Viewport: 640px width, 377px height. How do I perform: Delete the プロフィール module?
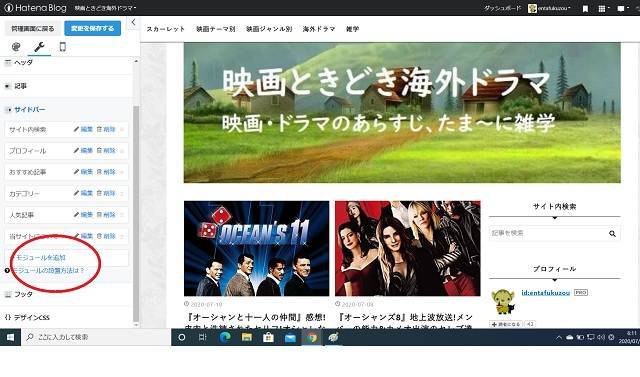106,151
